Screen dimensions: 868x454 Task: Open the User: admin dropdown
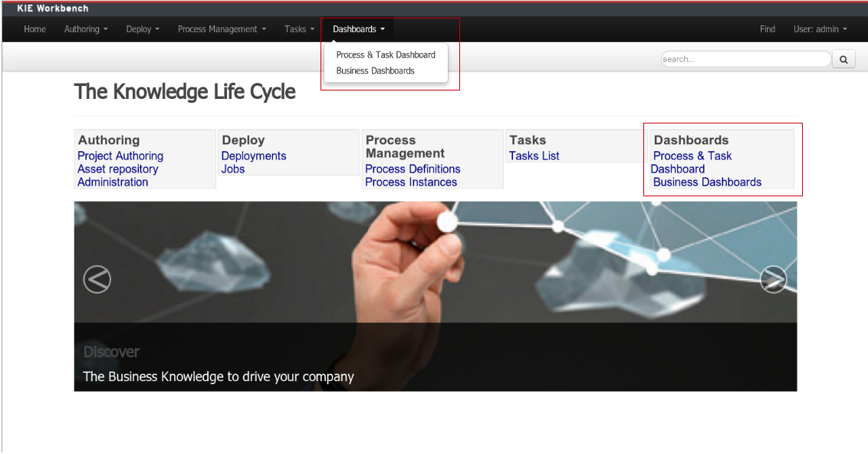(820, 29)
